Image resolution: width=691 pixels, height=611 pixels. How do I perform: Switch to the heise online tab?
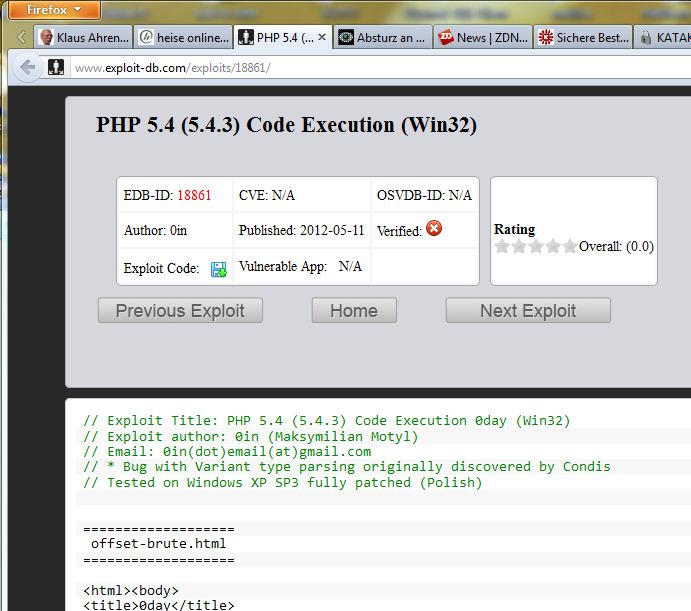click(x=183, y=37)
